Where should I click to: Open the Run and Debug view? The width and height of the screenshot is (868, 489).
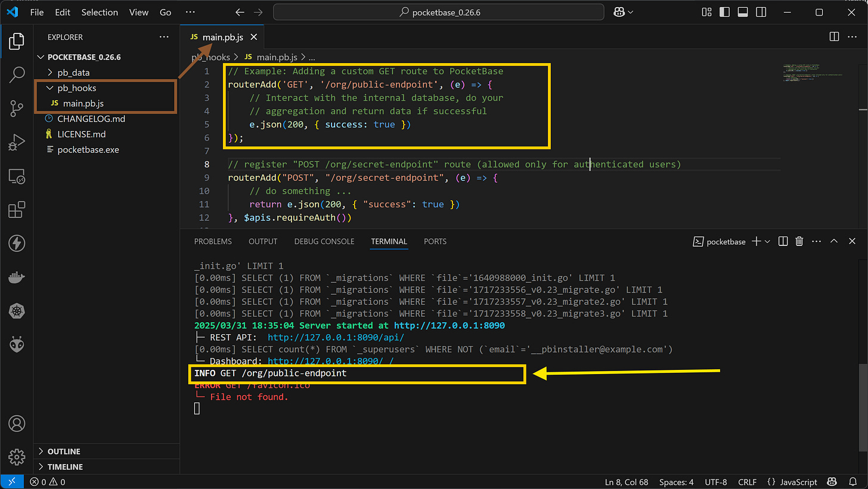(17, 143)
